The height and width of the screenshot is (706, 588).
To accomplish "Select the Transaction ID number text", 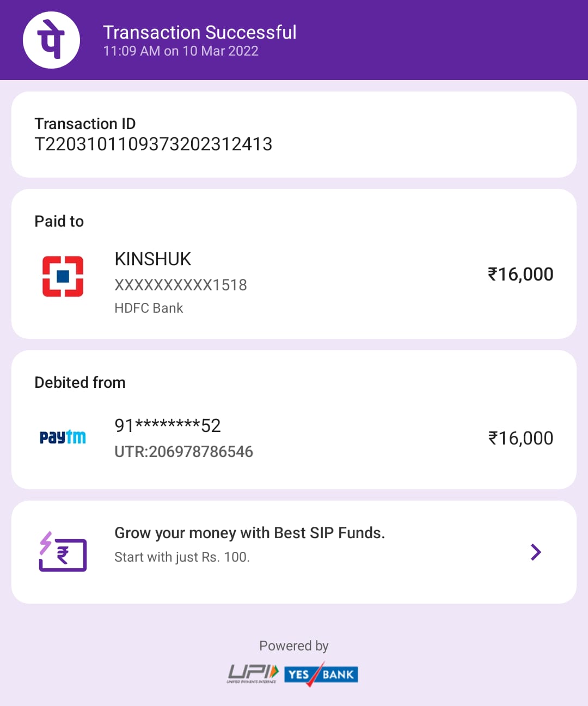I will [153, 144].
